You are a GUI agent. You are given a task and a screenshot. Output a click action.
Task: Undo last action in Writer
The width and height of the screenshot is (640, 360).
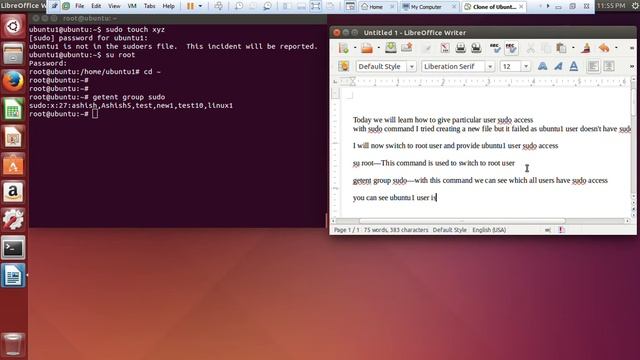(x=604, y=48)
